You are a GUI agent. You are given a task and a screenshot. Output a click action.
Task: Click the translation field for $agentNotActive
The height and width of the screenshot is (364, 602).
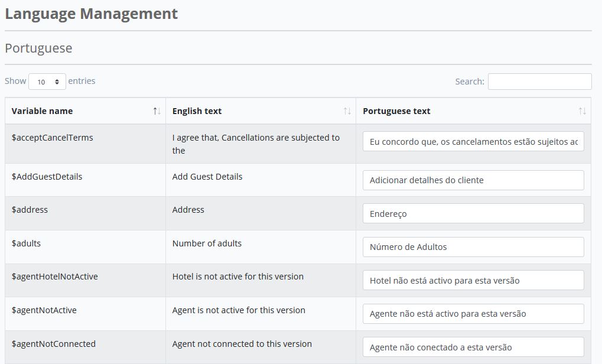(x=473, y=314)
